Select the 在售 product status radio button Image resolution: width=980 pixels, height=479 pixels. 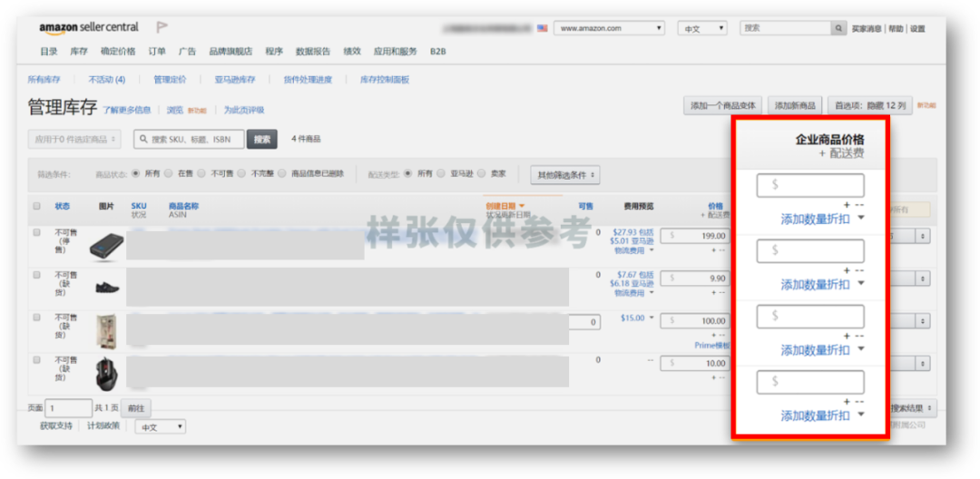170,173
